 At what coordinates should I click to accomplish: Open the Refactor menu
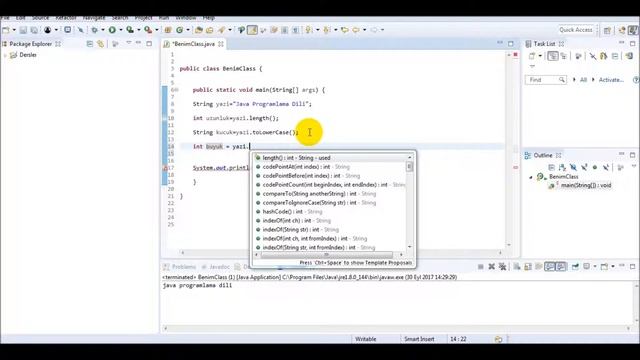[66, 18]
